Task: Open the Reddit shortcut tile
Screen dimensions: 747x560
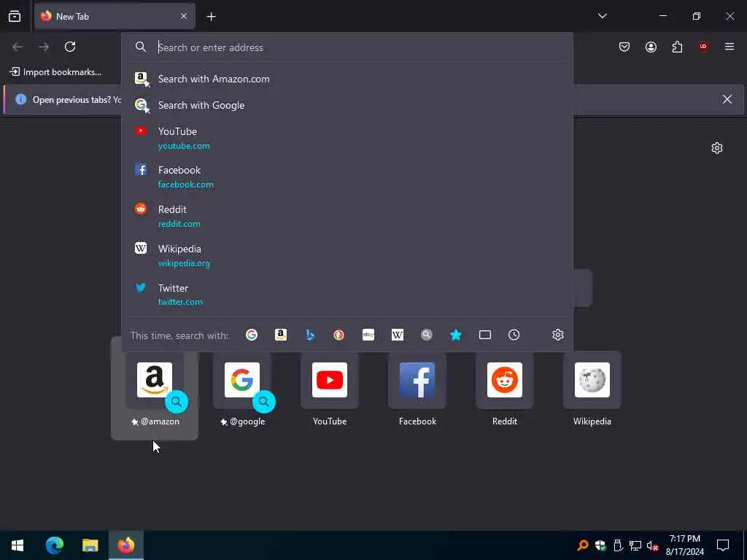Action: [x=505, y=389]
